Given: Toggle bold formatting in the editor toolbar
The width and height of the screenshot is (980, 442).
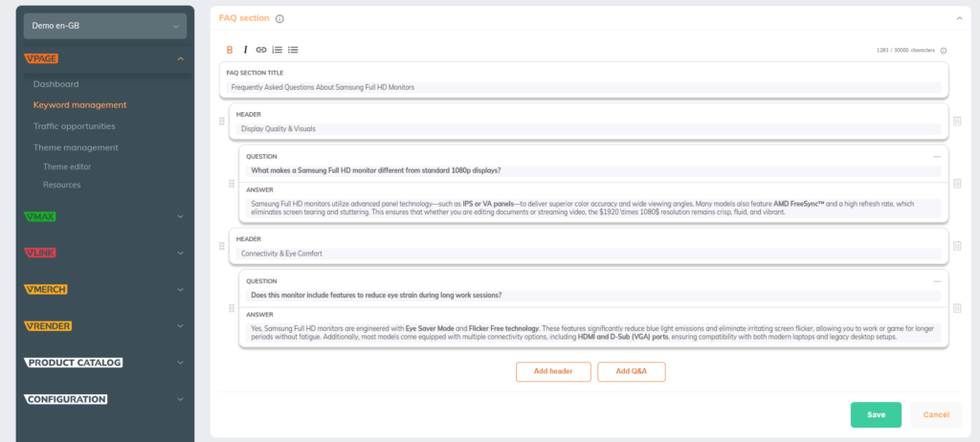Looking at the screenshot, I should pos(230,50).
